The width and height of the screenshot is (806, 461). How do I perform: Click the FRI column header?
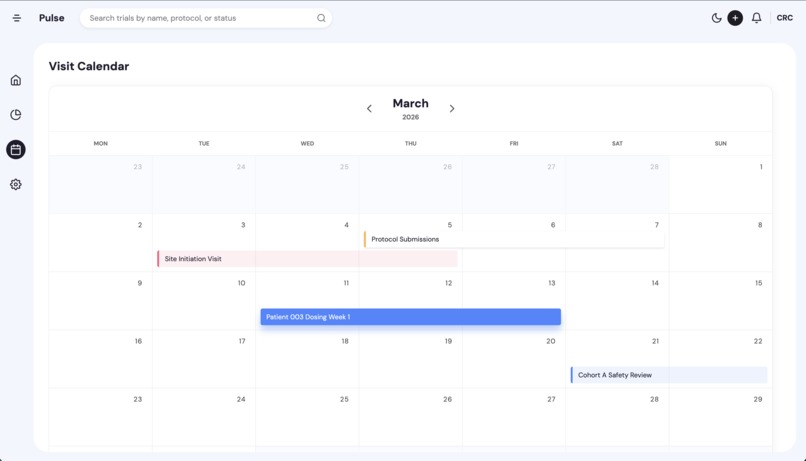click(514, 143)
